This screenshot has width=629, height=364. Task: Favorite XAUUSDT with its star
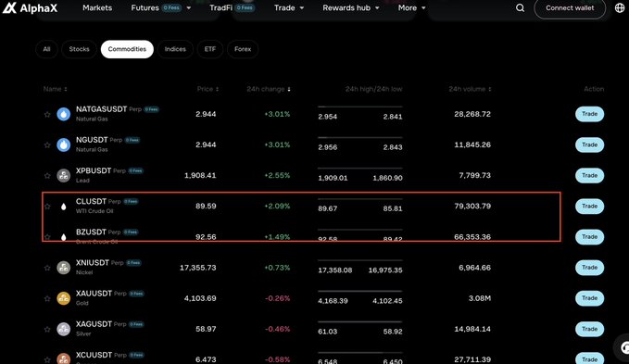point(47,298)
